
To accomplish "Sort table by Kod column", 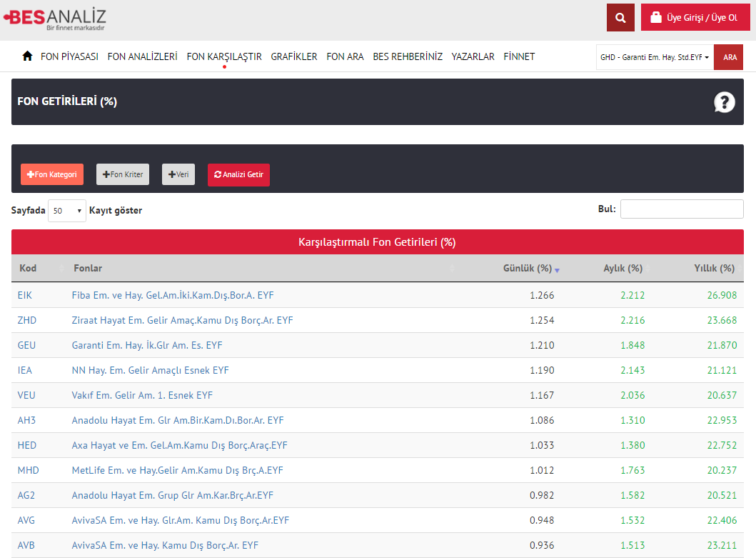I will coord(39,269).
